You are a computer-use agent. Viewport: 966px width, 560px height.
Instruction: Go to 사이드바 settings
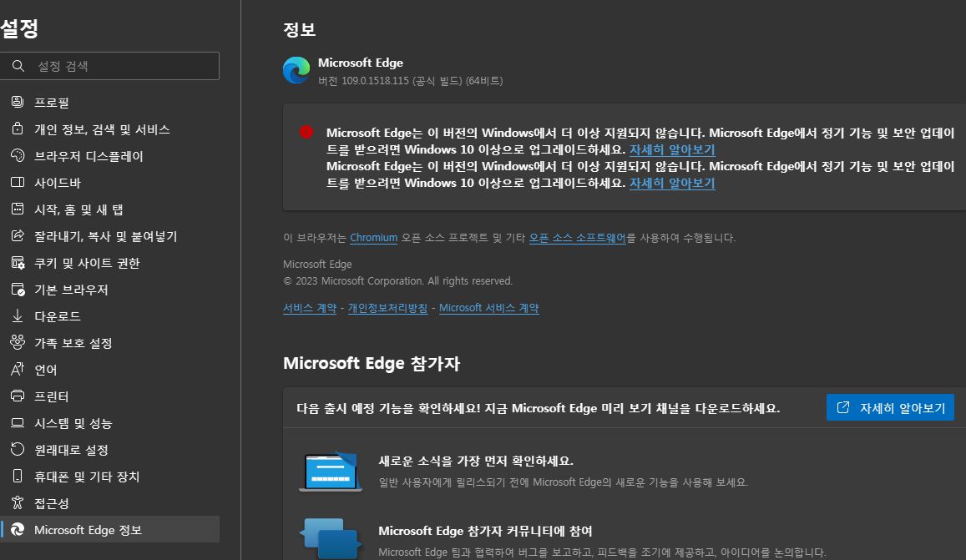coord(109,182)
